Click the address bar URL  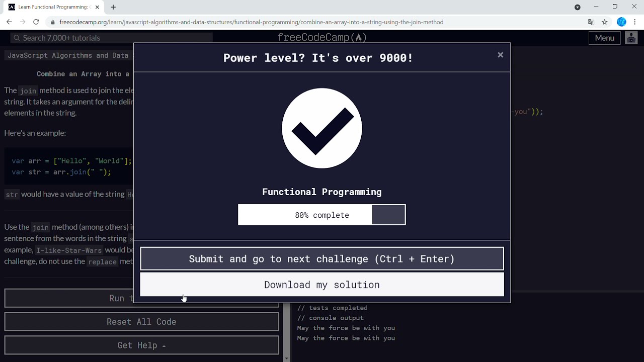pyautogui.click(x=252, y=22)
